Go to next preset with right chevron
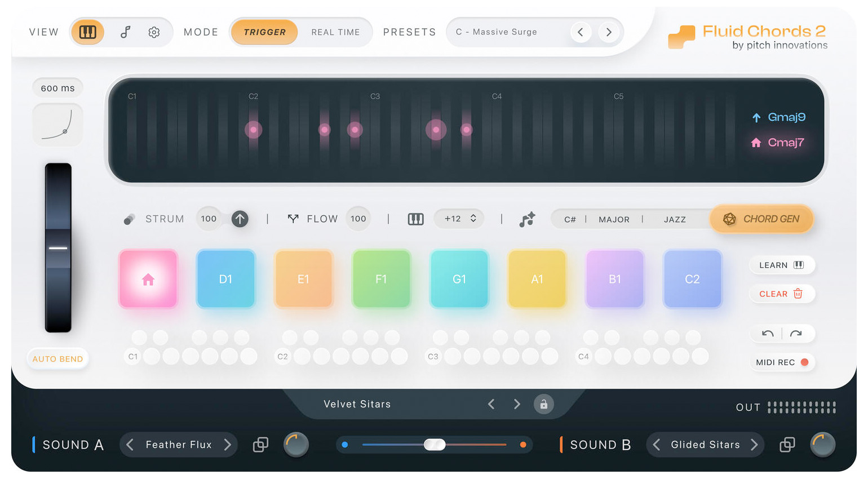 [609, 32]
